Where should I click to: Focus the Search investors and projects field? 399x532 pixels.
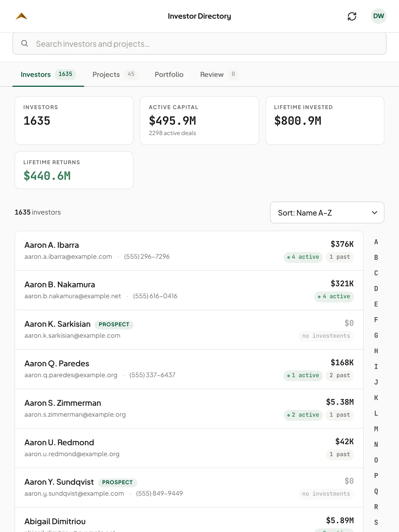tap(199, 43)
